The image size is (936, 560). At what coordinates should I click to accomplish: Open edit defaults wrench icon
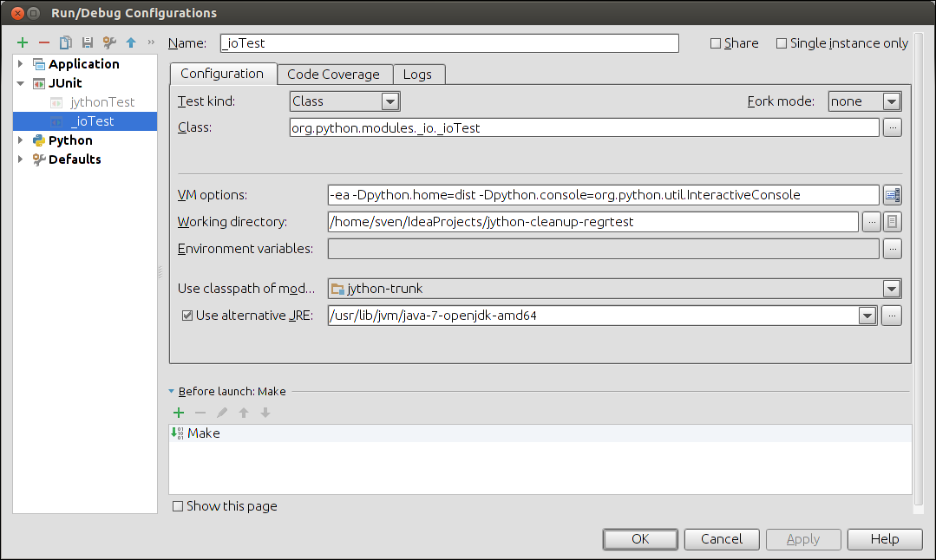pyautogui.click(x=109, y=42)
